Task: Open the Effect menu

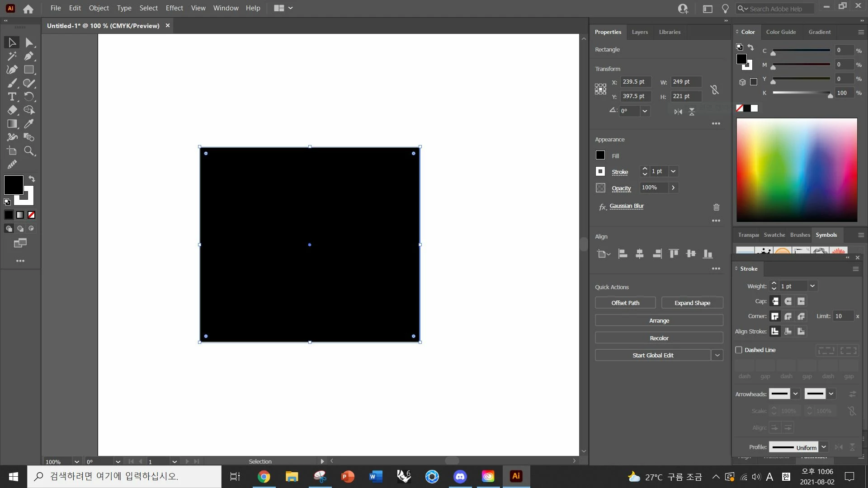Action: [174, 8]
